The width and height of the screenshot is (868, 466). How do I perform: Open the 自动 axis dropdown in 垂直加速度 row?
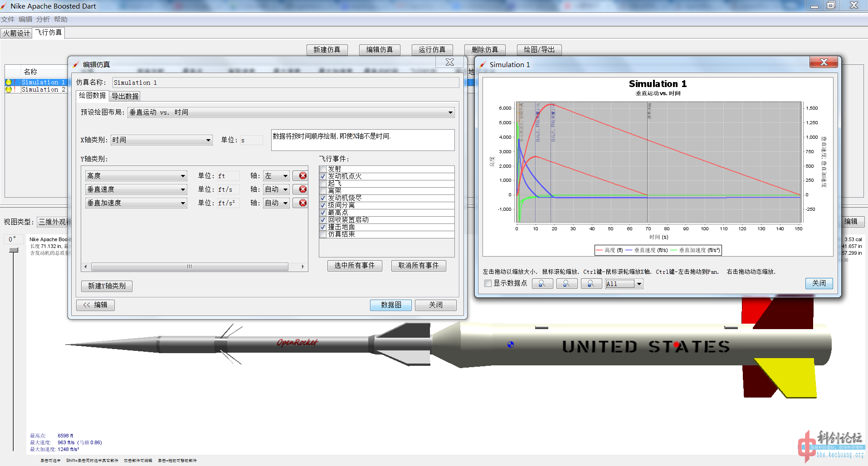(276, 203)
